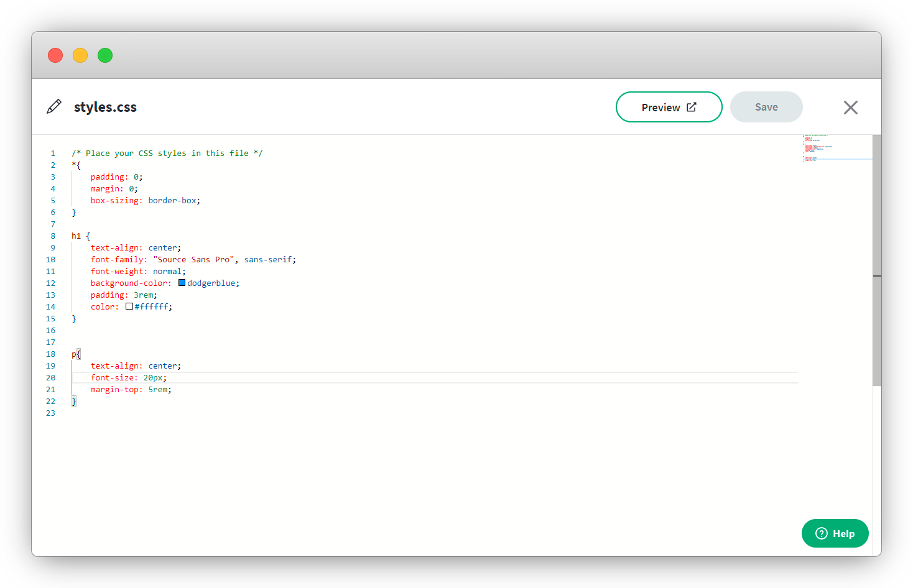Image resolution: width=913 pixels, height=588 pixels.
Task: Click the closing brace on line 22
Action: pyautogui.click(x=74, y=401)
